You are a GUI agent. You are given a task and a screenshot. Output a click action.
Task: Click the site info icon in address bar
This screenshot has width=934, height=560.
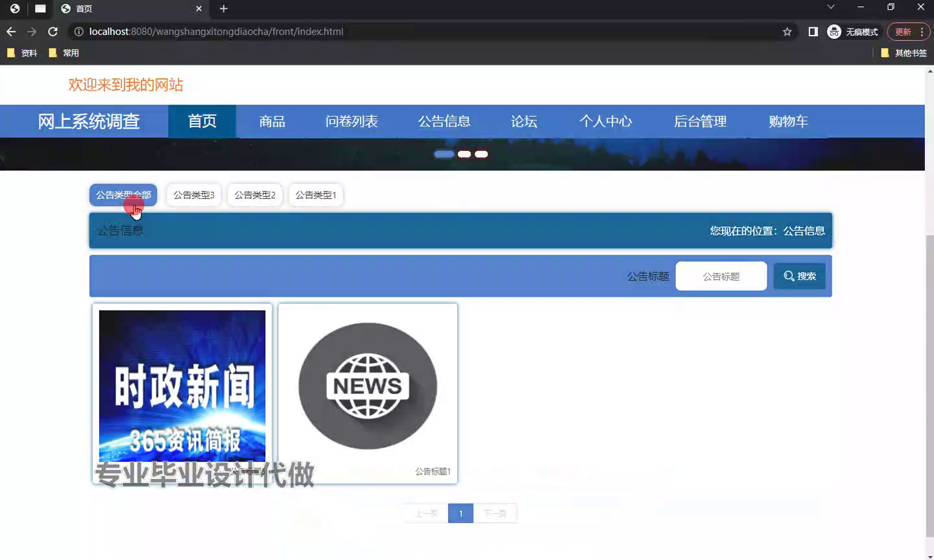(x=78, y=31)
